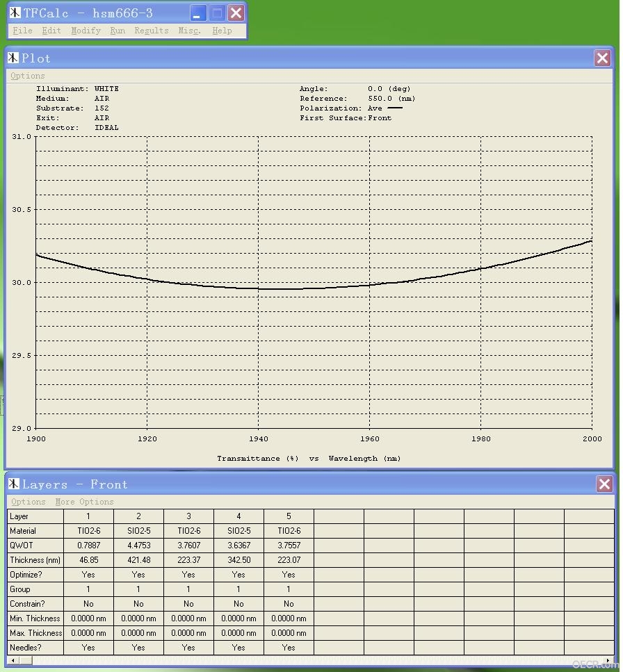
Task: Close the TFCalc main window
Action: [236, 13]
